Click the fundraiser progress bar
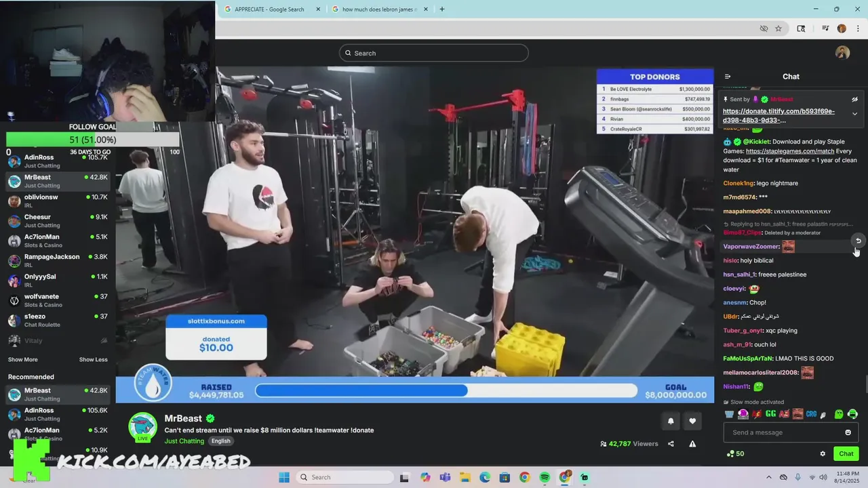Screen dimensions: 868x488 (x=446, y=390)
